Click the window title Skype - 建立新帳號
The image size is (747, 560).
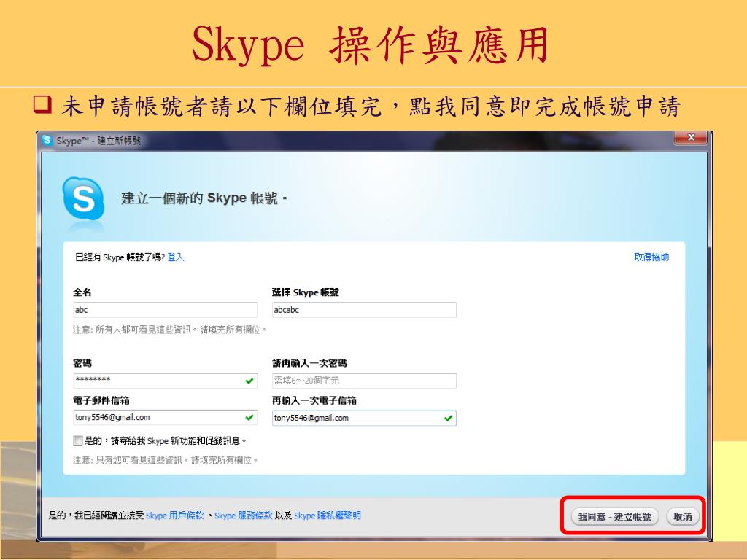[x=98, y=141]
